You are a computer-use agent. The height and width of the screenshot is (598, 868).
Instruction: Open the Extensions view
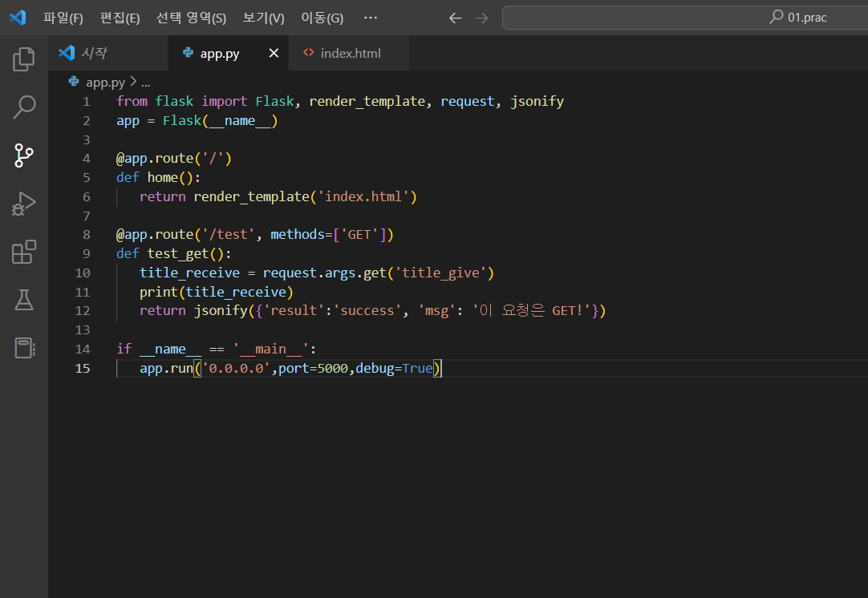[x=24, y=252]
